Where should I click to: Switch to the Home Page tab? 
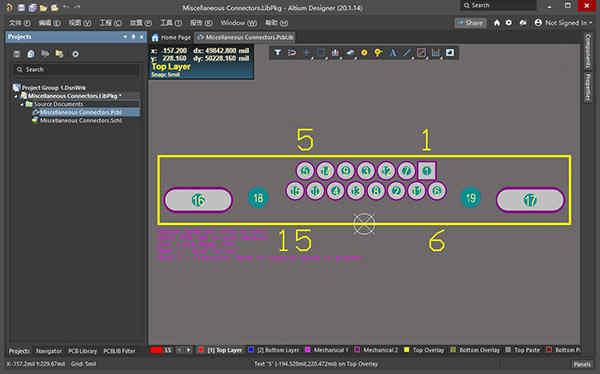pyautogui.click(x=171, y=38)
